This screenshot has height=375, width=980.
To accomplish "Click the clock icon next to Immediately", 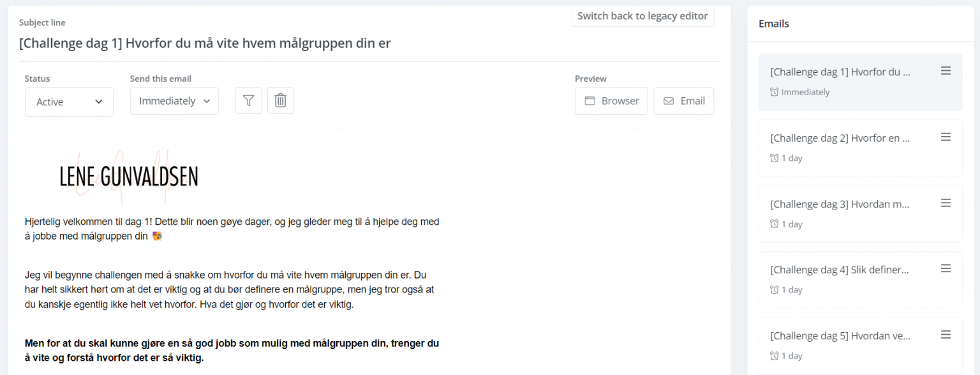I will (x=773, y=91).
